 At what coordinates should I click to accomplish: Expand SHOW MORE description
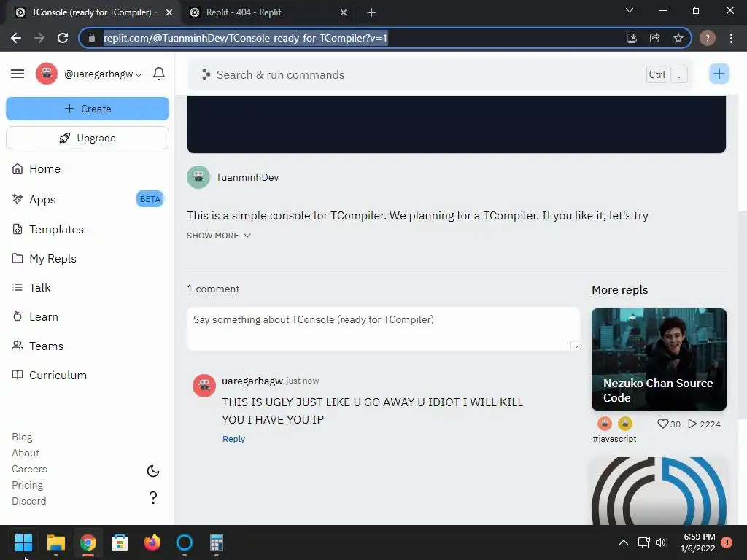point(219,236)
